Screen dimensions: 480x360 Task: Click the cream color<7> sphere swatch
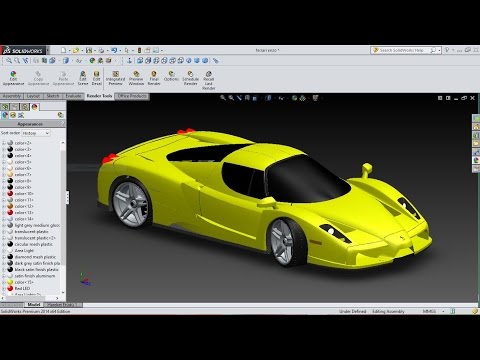tap(10, 174)
